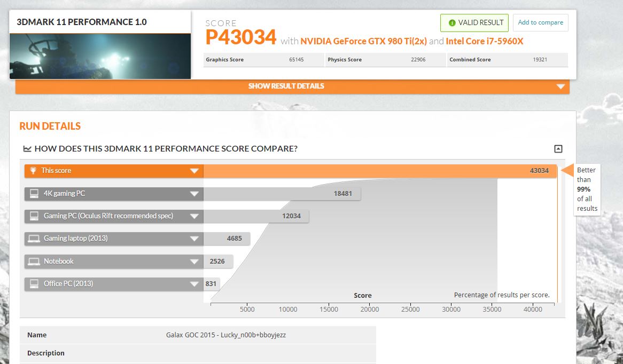
Task: Click the orange 43034 score bar
Action: (x=380, y=171)
